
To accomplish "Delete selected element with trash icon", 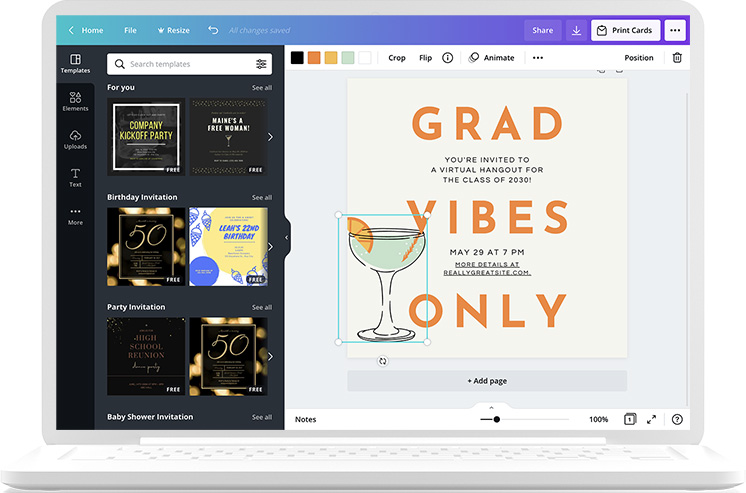I will pyautogui.click(x=677, y=58).
